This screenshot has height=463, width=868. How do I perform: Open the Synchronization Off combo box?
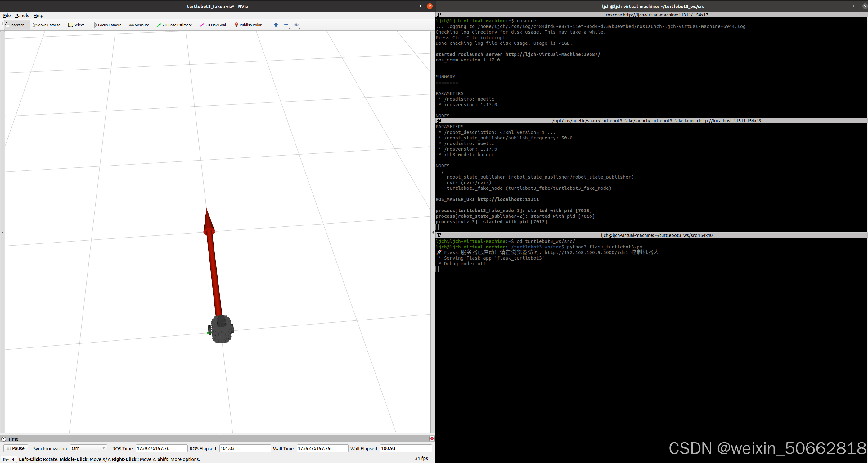(88, 448)
